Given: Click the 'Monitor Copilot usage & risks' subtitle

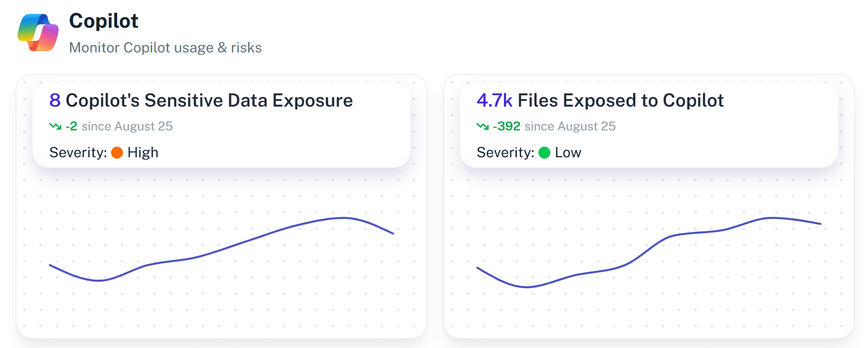Looking at the screenshot, I should point(165,48).
